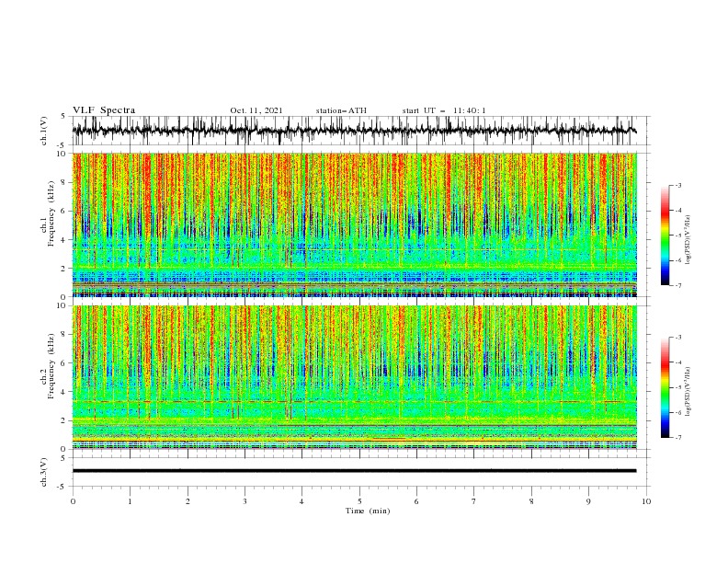728x563 pixels.
Task: Click the log(PSD) label beside ch.2 colorbar
Action: coord(688,392)
